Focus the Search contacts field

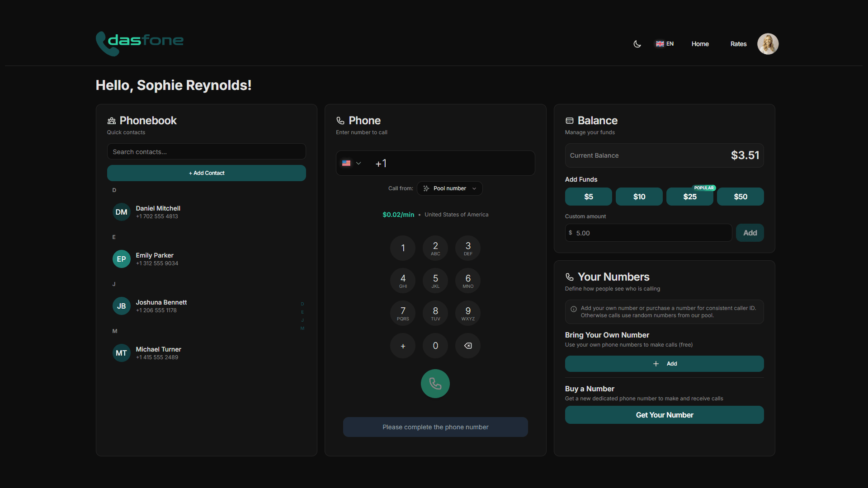click(207, 152)
